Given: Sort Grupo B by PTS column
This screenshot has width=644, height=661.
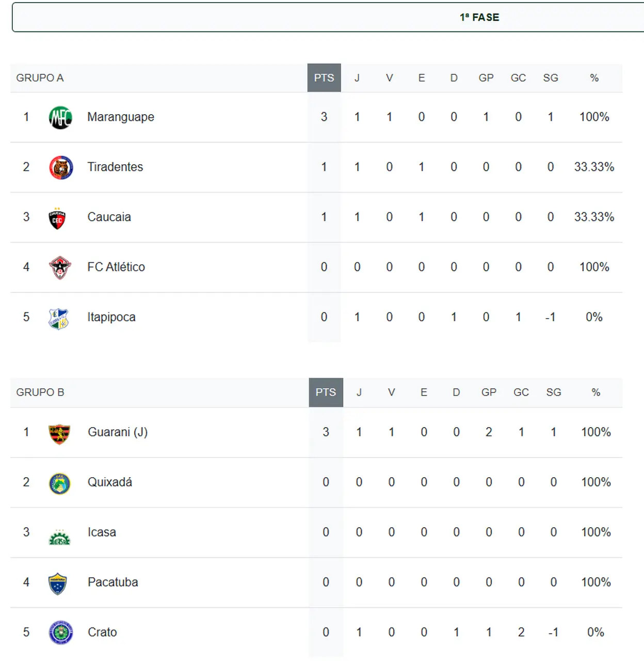Looking at the screenshot, I should pos(326,392).
